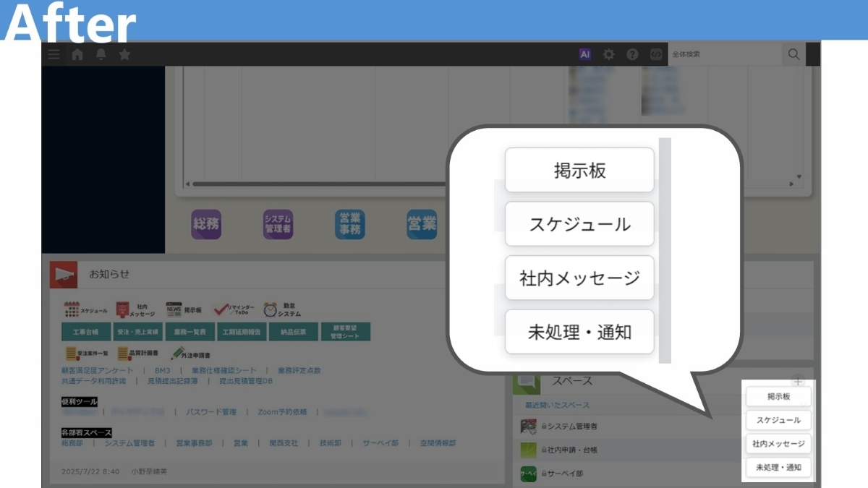This screenshot has width=868, height=488.
Task: Open the help question mark icon
Action: (632, 54)
